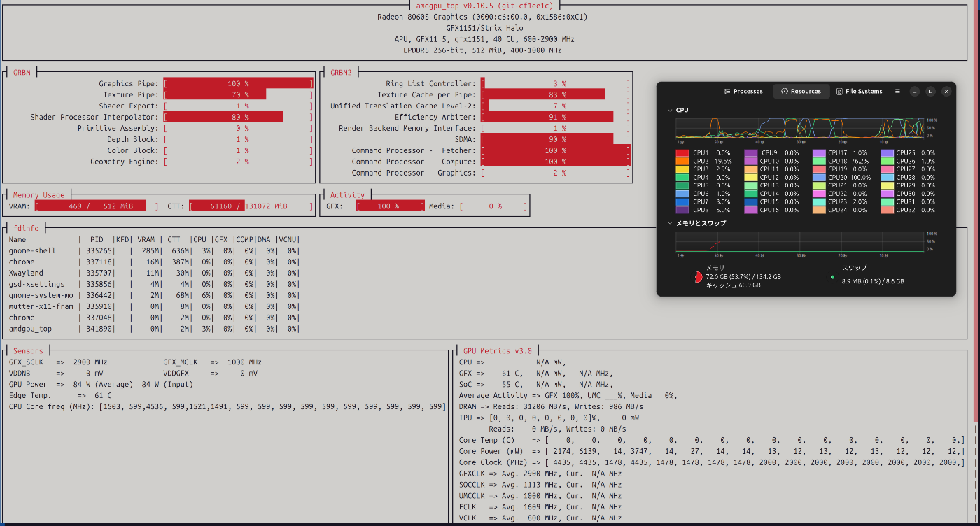This screenshot has width=980, height=526.
Task: Click the Texture Cache per Pipe bar
Action: tap(556, 94)
